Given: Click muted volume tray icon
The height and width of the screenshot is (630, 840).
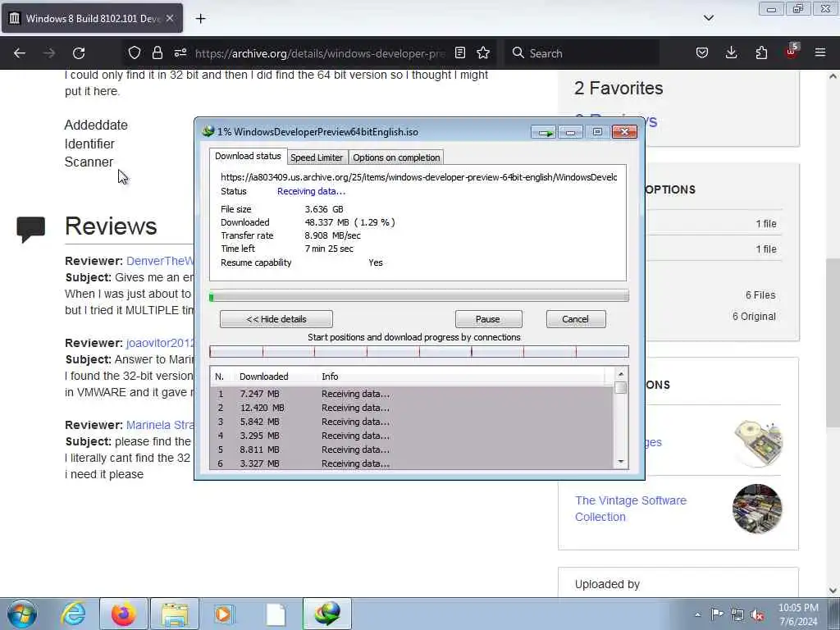Looking at the screenshot, I should [x=757, y=615].
